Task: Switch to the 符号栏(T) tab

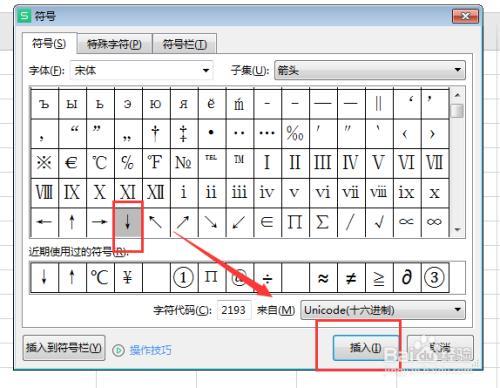Action: click(185, 44)
